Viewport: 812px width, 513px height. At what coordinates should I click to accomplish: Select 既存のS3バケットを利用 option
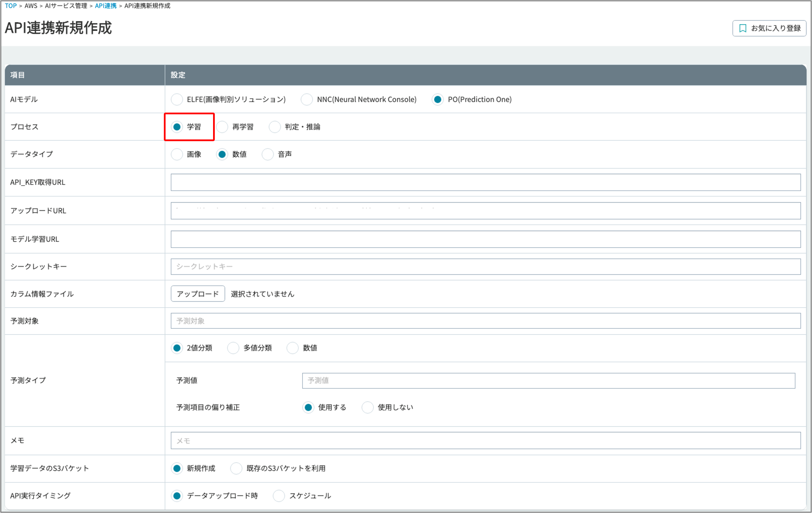pyautogui.click(x=236, y=468)
